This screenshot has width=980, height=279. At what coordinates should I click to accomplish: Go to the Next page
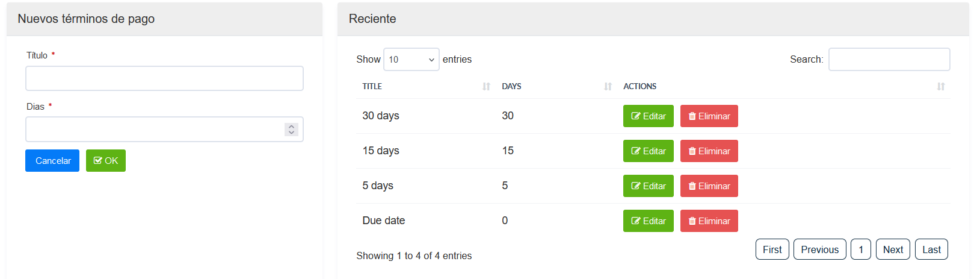[x=893, y=249]
